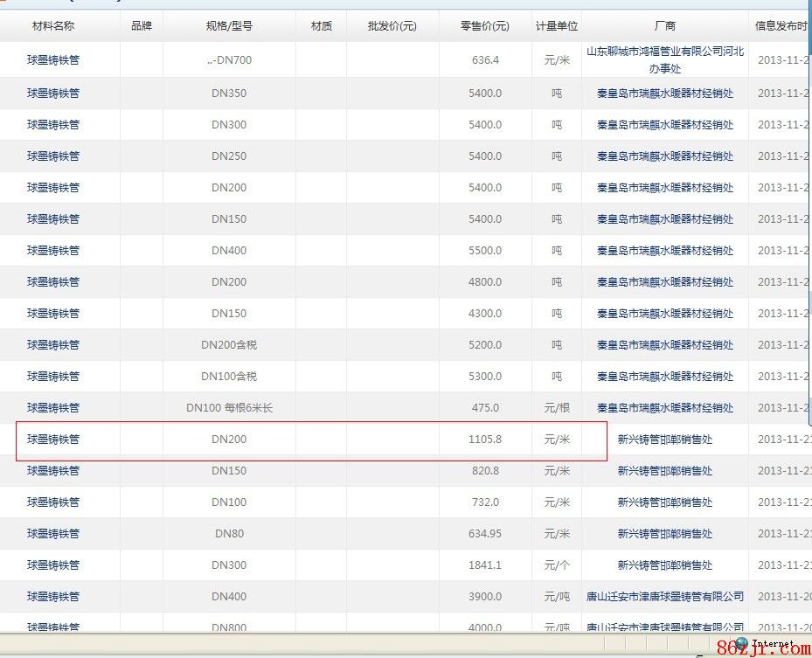Click the vertical scrollbar on the right edge
This screenshot has width=812, height=658.
809,262
